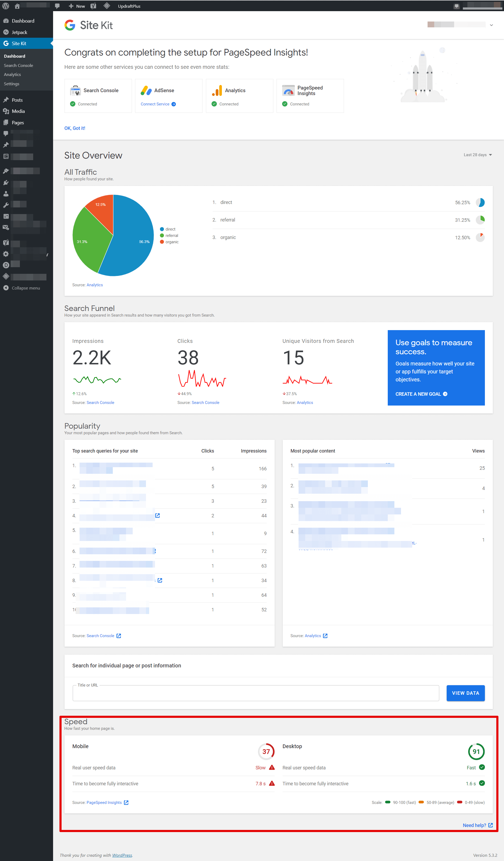Click CREATE A NEW GOAL button
This screenshot has height=861, width=504.
pos(421,394)
